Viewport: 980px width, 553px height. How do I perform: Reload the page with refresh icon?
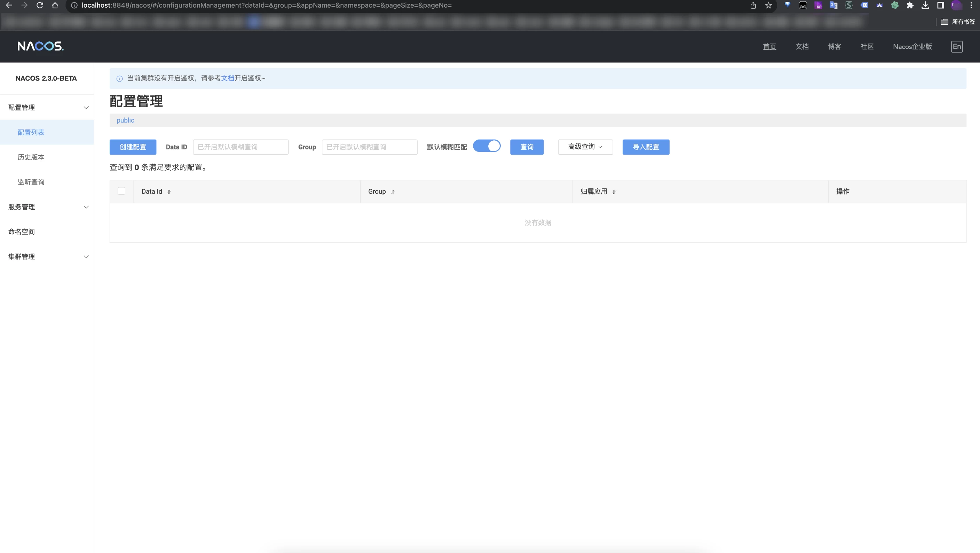40,5
